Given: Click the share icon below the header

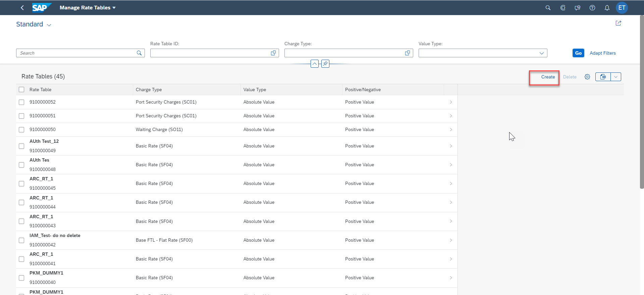Looking at the screenshot, I should 618,23.
